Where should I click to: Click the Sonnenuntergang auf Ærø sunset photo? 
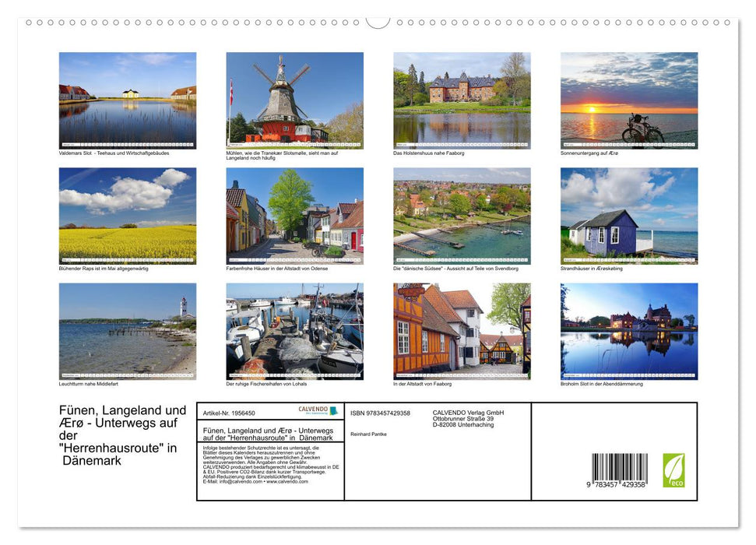[628, 100]
